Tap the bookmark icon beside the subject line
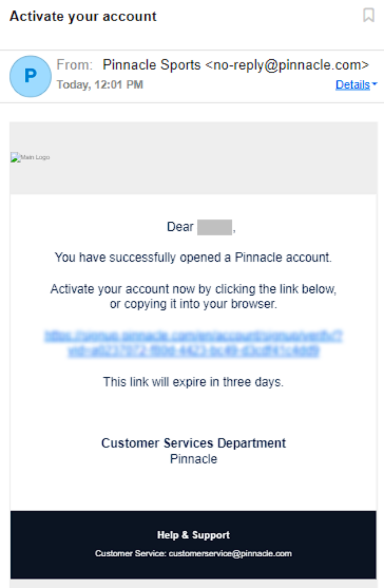The image size is (384, 588). click(x=369, y=16)
